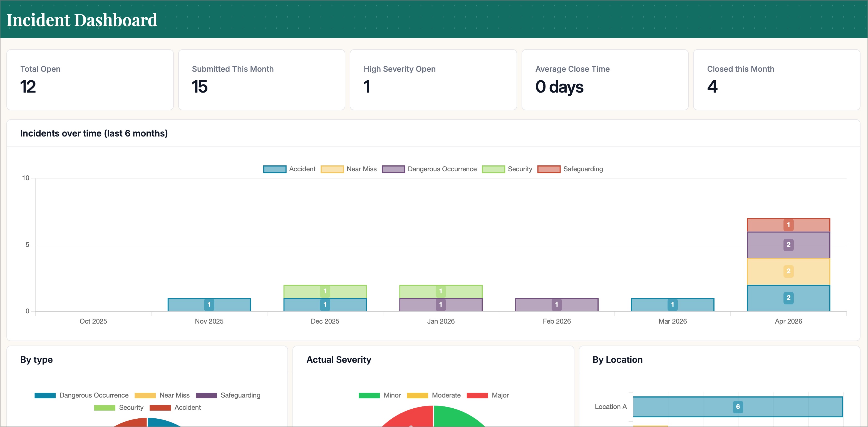Click the Average Close Time card
This screenshot has height=427, width=868.
click(605, 80)
